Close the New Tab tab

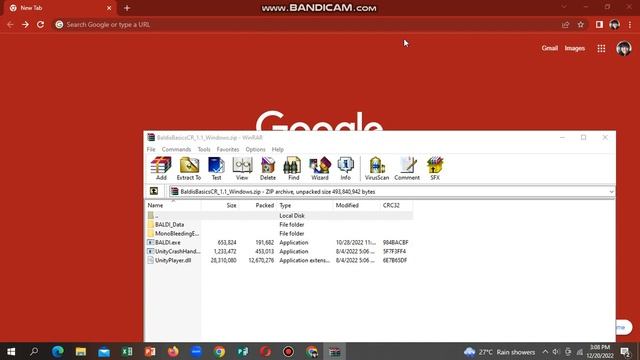point(109,8)
